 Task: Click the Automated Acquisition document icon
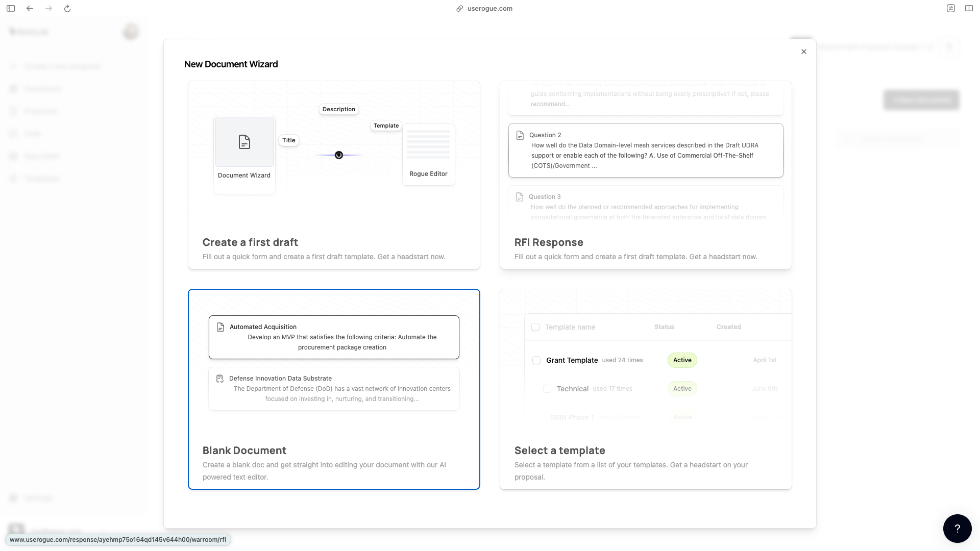[x=220, y=327]
